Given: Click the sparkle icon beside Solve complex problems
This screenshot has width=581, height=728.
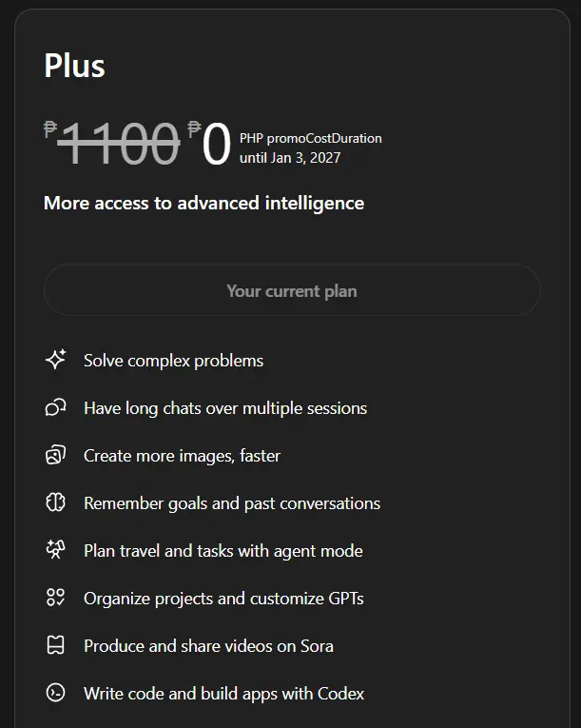Looking at the screenshot, I should tap(56, 360).
